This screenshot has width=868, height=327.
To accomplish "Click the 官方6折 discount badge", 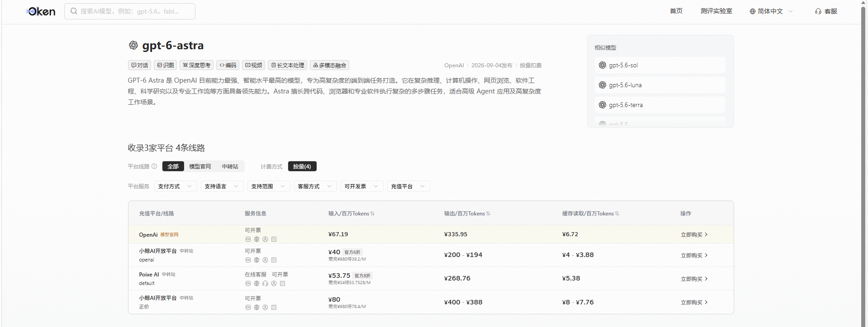I will 352,252.
